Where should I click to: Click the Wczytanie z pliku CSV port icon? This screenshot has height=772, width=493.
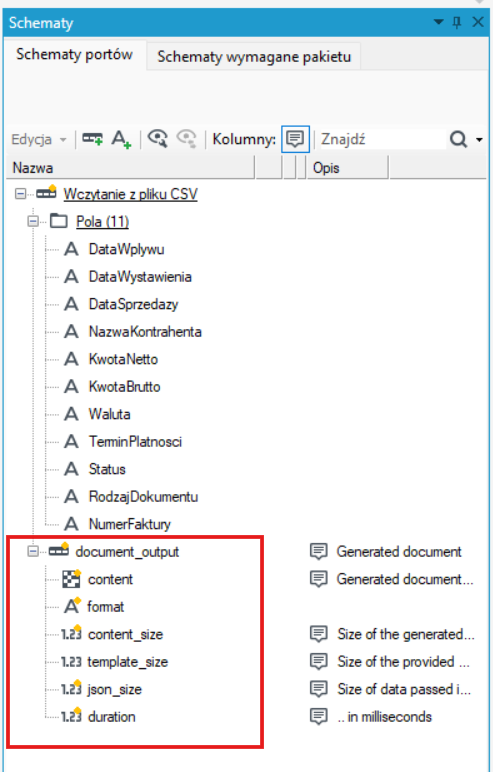[x=46, y=193]
